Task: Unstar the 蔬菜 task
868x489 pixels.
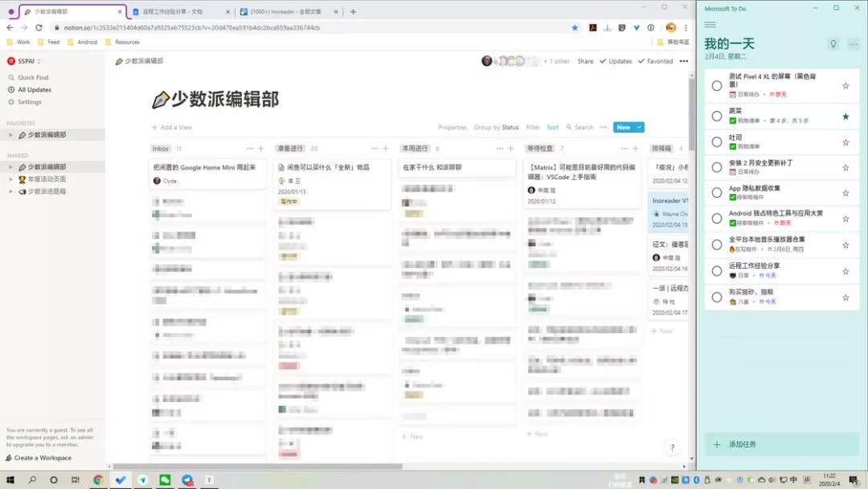Action: tap(845, 117)
